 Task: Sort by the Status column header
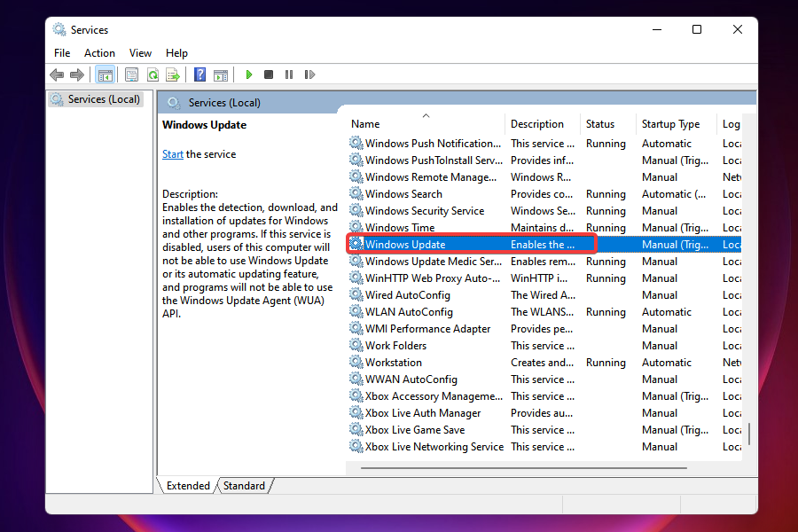(607, 124)
